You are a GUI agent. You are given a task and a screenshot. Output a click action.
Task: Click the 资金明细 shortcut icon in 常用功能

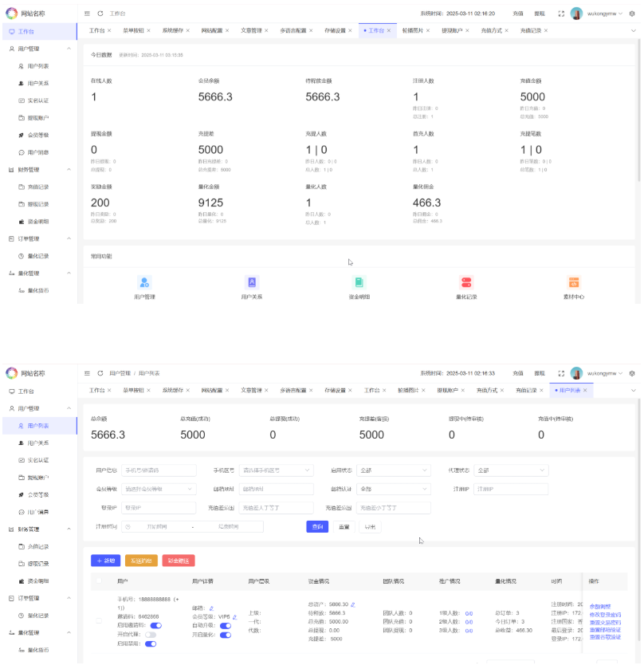[x=359, y=282]
